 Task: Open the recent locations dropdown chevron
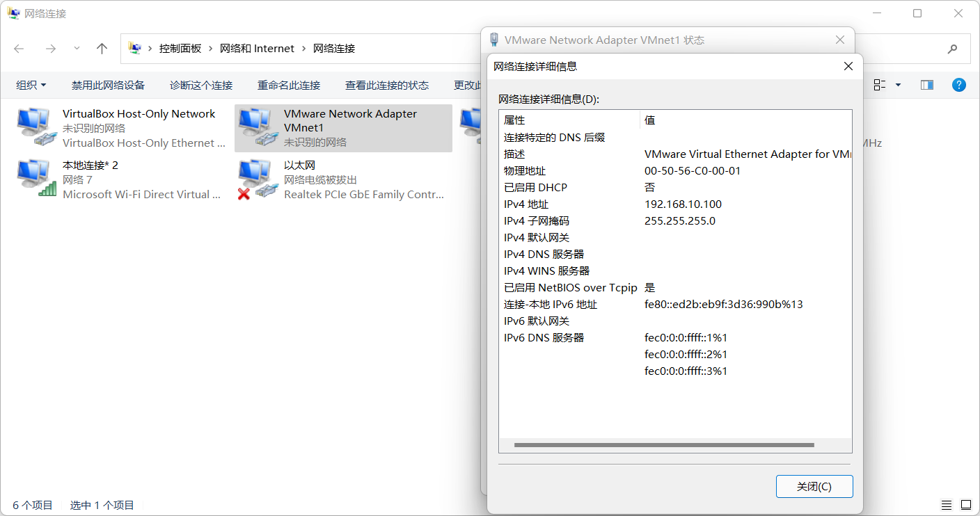point(77,49)
